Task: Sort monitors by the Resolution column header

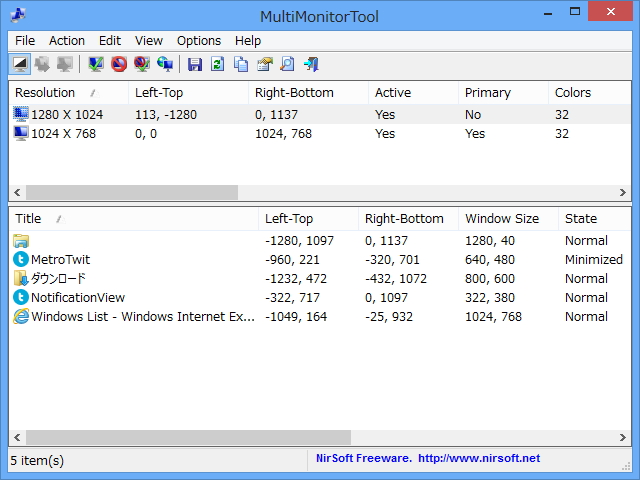Action: tap(68, 93)
